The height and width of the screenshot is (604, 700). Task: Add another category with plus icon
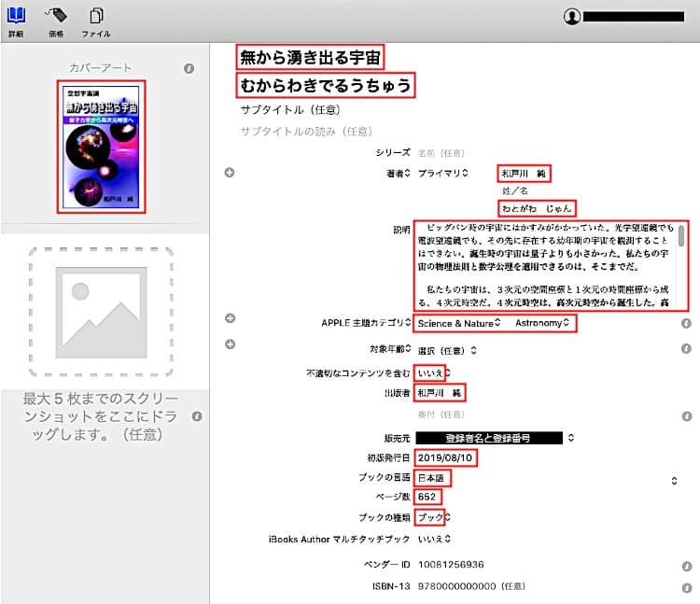click(230, 318)
